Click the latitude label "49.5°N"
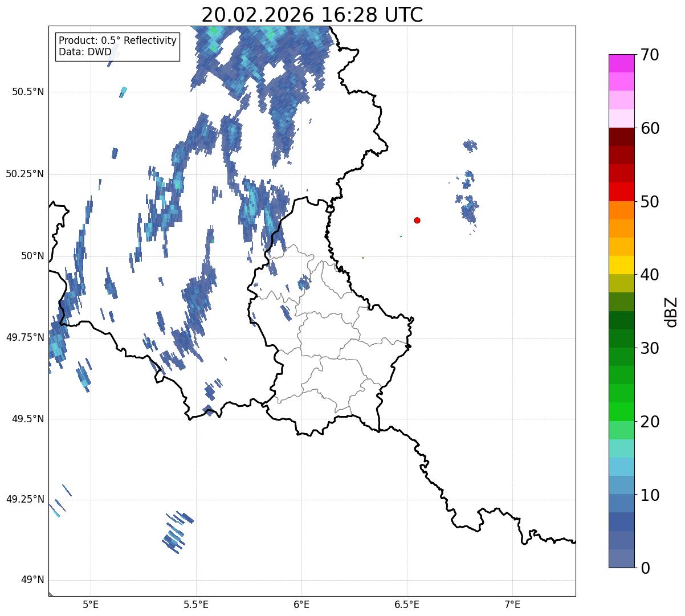 pyautogui.click(x=28, y=419)
